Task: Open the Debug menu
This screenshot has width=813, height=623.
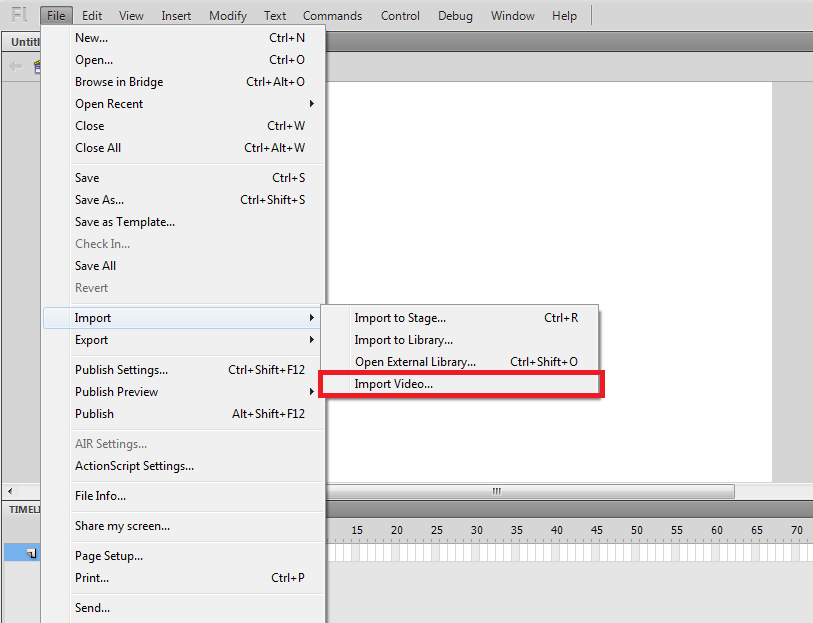Action: (x=455, y=16)
